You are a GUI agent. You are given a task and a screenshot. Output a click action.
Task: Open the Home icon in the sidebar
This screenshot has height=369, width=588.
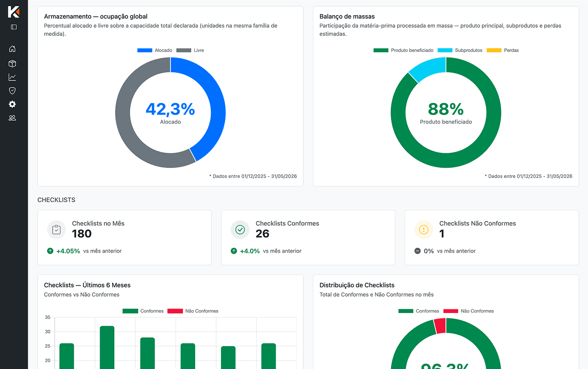12,49
